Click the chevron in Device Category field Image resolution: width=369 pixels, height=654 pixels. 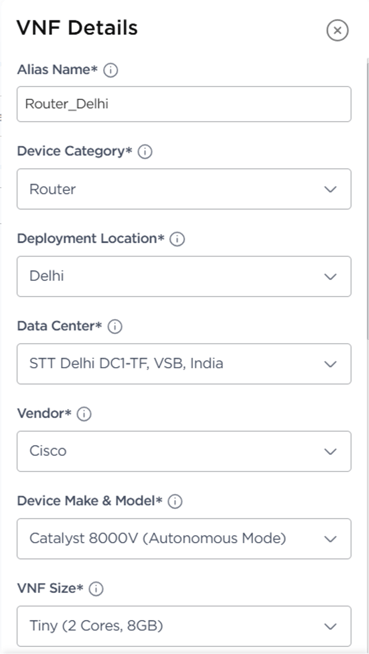click(x=331, y=189)
